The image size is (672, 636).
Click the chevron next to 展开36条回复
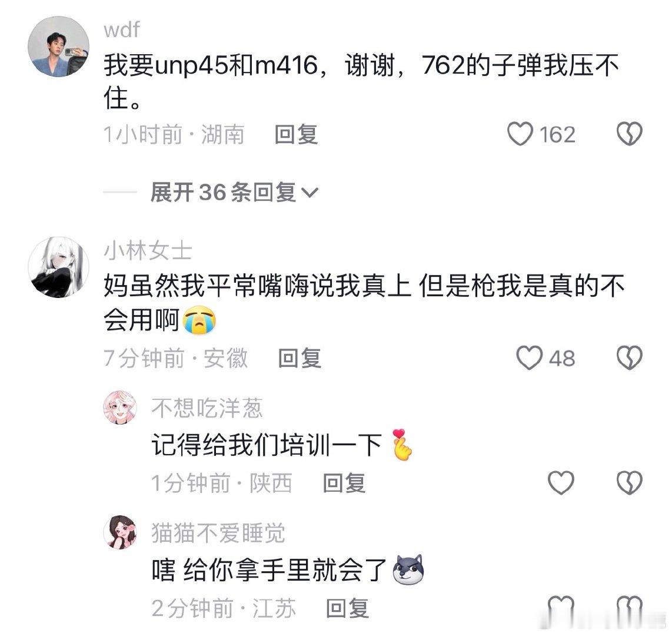point(310,193)
